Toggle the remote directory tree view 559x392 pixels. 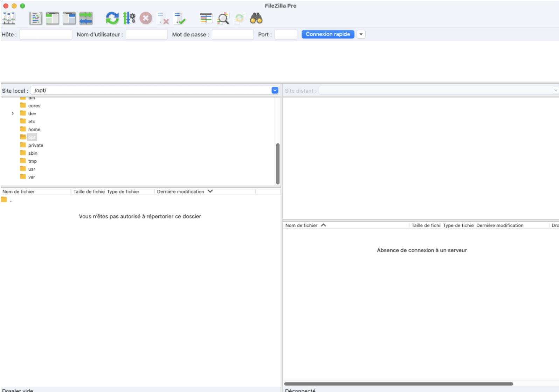click(69, 18)
